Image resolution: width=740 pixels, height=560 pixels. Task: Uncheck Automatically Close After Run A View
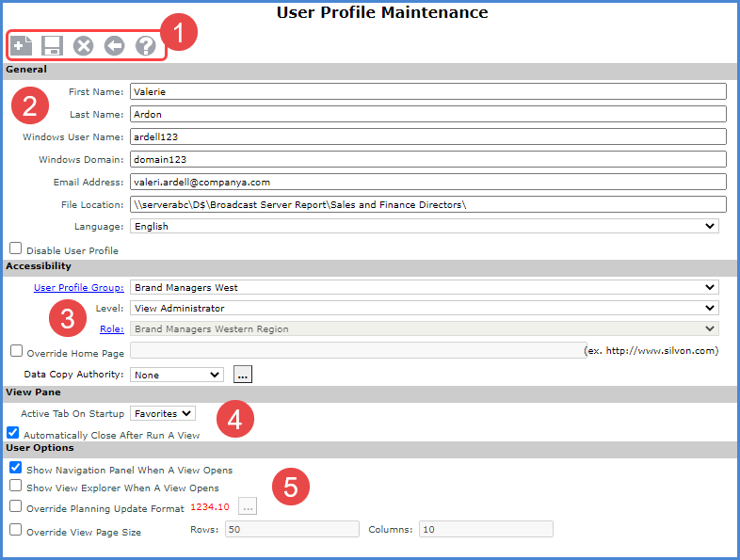(13, 434)
